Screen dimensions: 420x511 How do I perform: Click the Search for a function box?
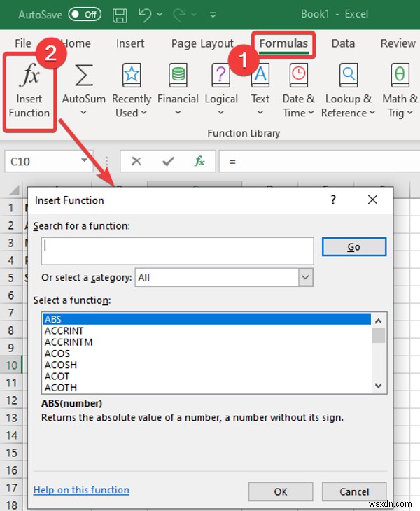coord(178,251)
